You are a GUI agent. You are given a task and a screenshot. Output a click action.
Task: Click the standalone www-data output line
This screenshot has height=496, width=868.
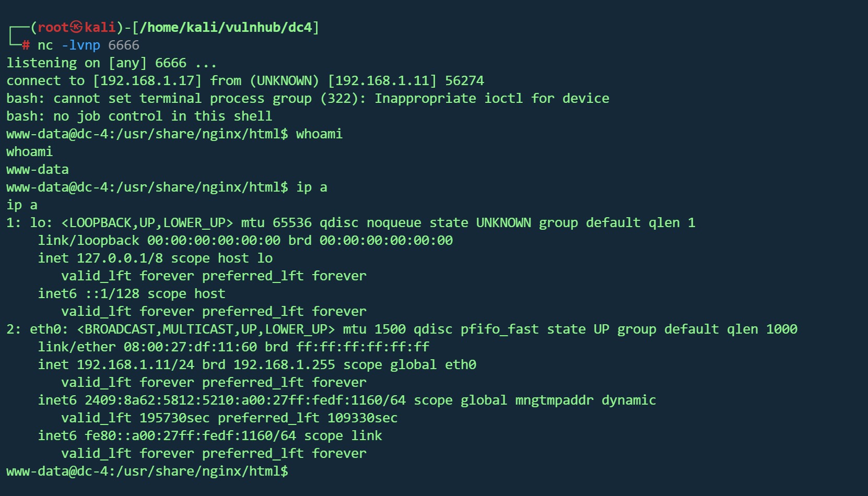(38, 170)
